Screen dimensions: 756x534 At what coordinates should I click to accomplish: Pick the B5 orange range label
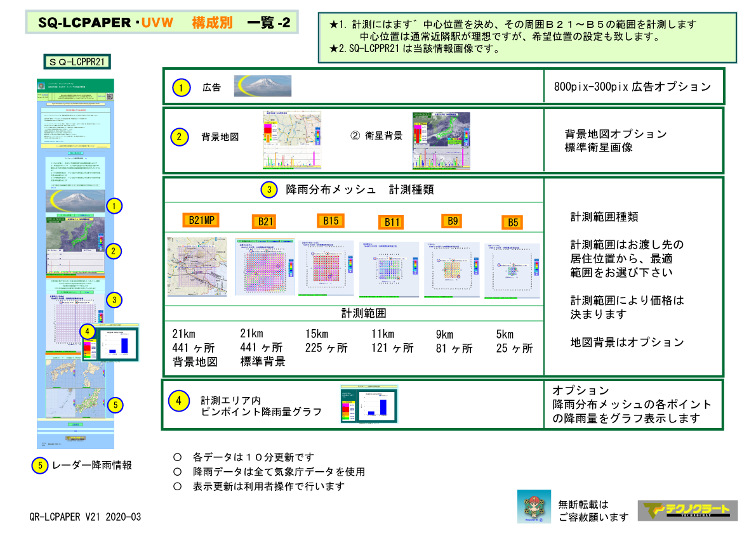[512, 222]
